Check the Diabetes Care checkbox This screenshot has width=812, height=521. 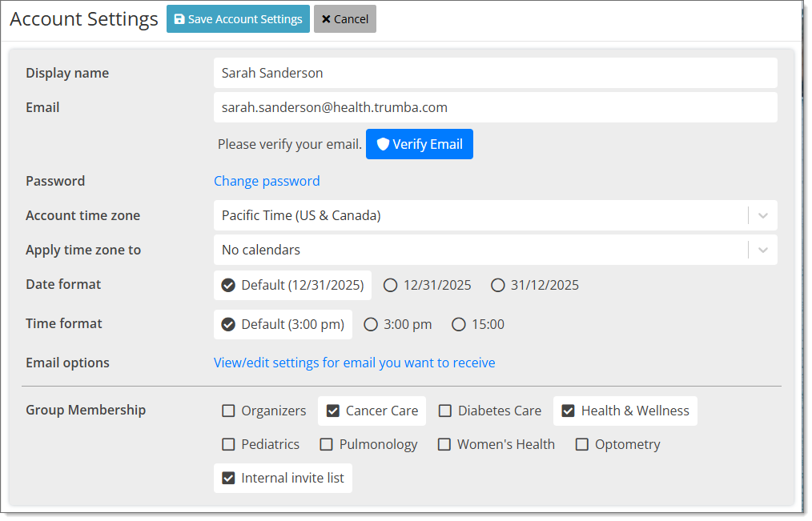pyautogui.click(x=445, y=411)
